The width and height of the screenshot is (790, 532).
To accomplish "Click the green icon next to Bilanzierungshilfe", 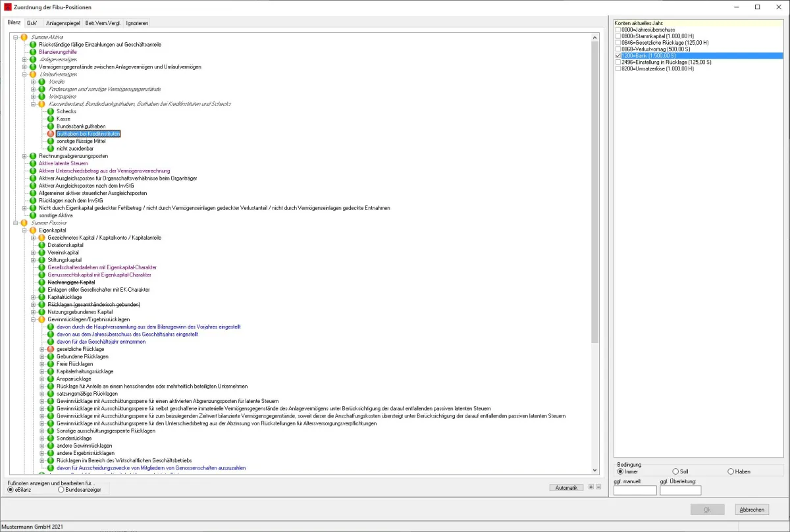I will point(34,51).
